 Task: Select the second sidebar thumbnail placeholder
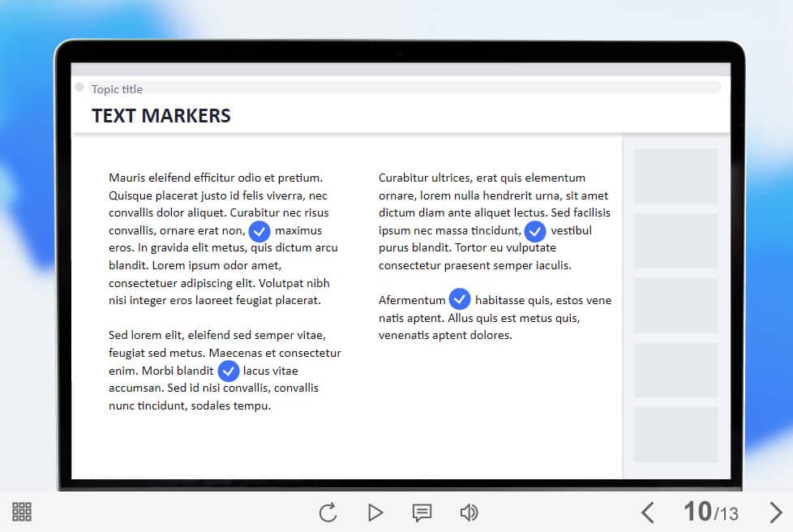point(675,241)
